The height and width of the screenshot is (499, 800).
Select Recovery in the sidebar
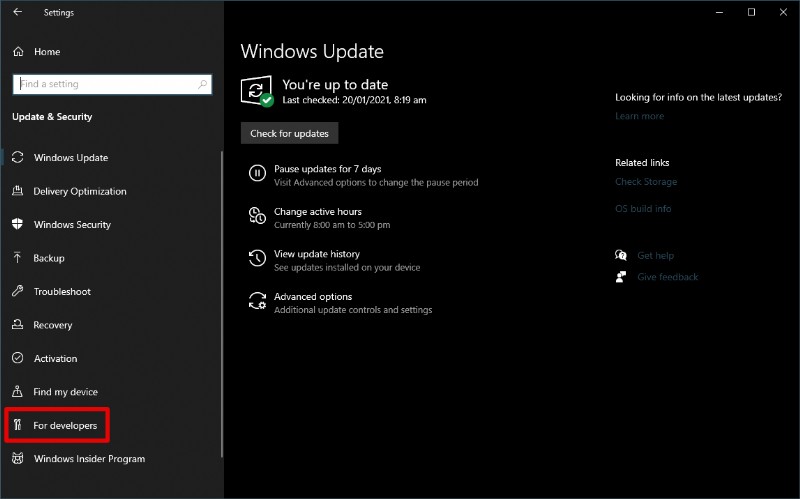tap(53, 325)
